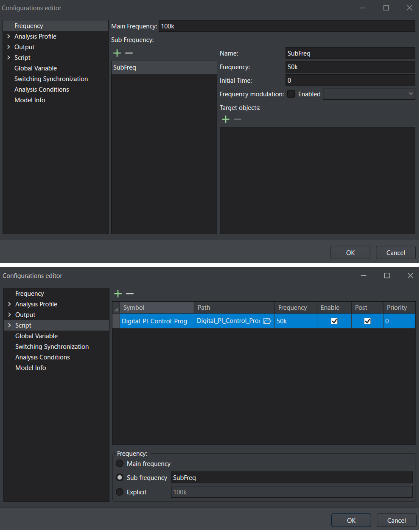Click the Enable column header

pyautogui.click(x=334, y=308)
